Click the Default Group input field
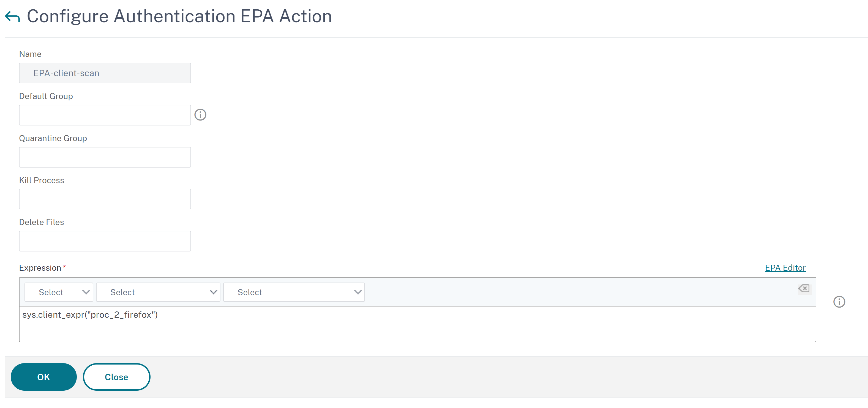This screenshot has height=408, width=868. [x=105, y=115]
